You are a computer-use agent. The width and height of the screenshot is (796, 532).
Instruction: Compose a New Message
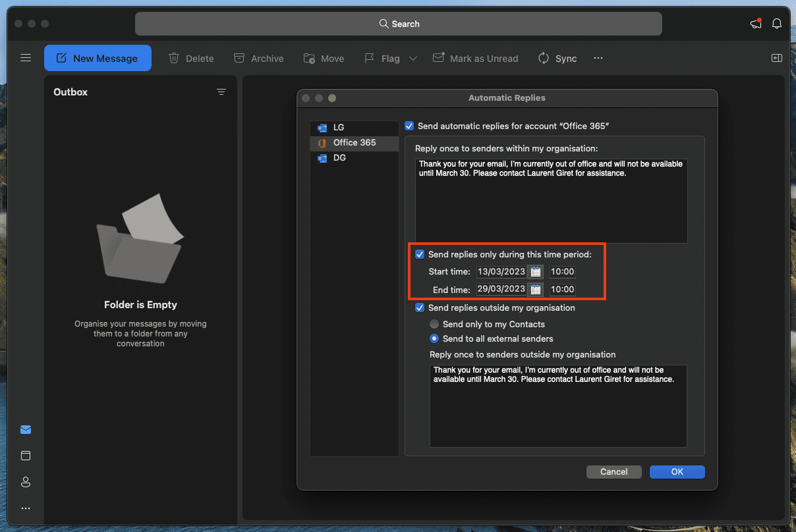[98, 58]
